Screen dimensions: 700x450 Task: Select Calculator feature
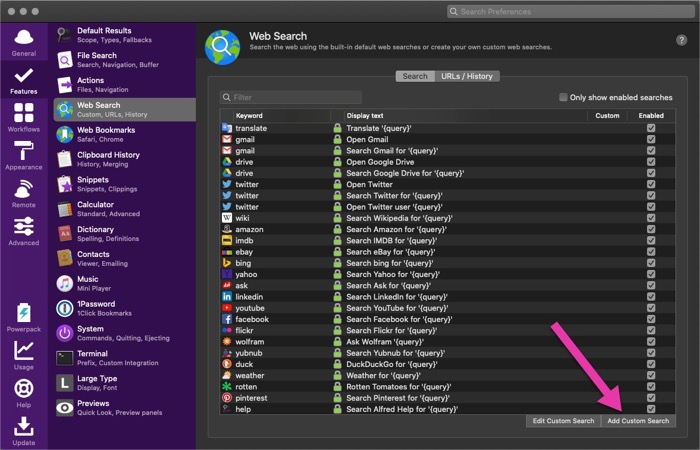coord(125,209)
